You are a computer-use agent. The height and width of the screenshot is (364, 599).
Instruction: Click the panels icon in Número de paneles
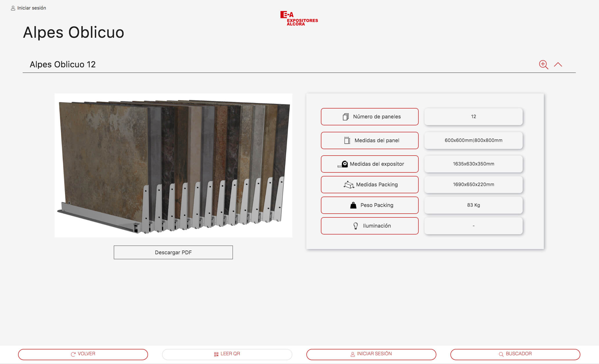click(346, 117)
